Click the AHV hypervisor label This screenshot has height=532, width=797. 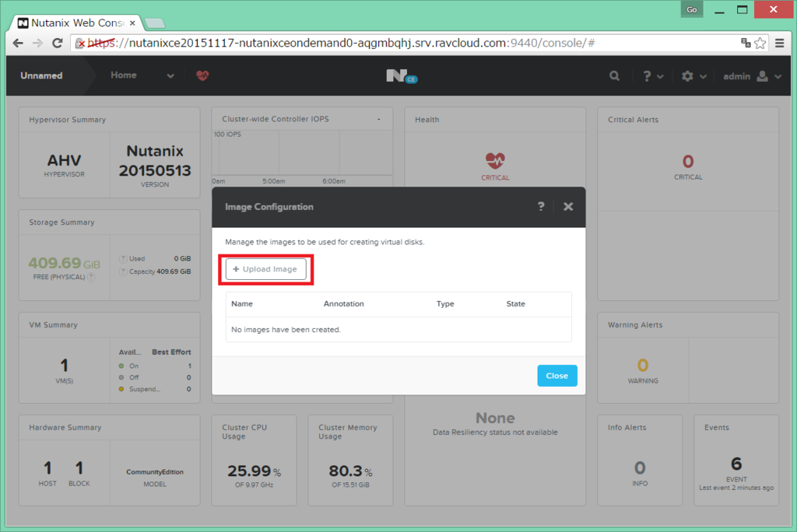pyautogui.click(x=64, y=160)
